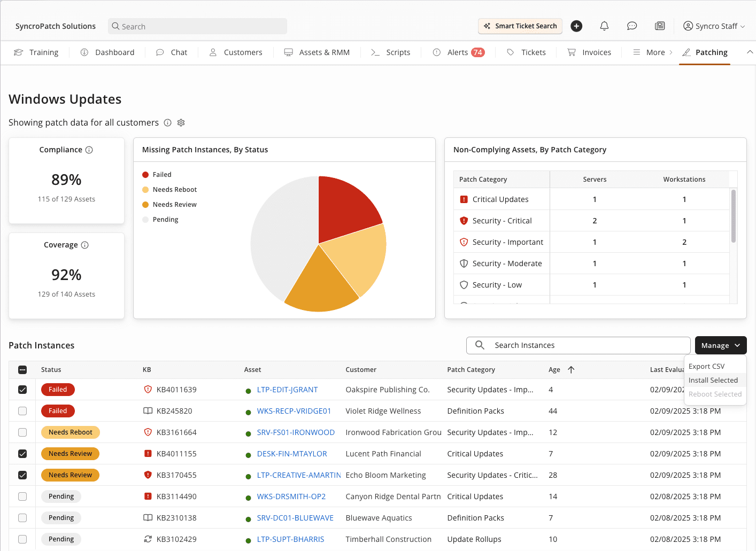This screenshot has height=551, width=756.
Task: Choose Export CSV from Manage menu
Action: tap(707, 366)
